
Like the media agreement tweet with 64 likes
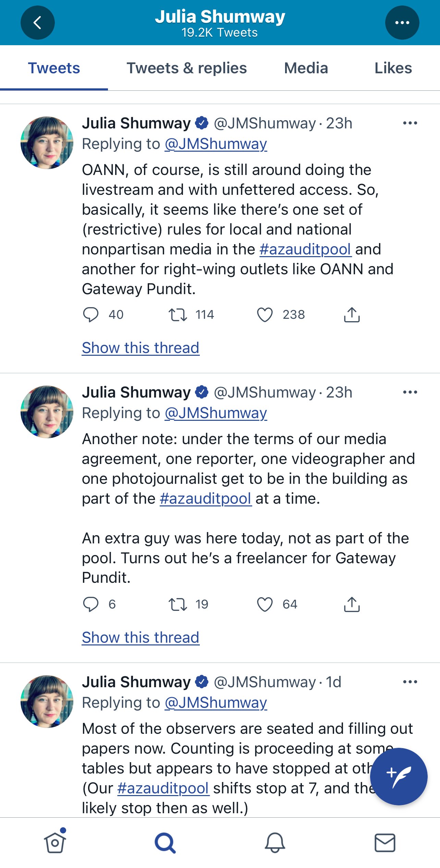[265, 604]
